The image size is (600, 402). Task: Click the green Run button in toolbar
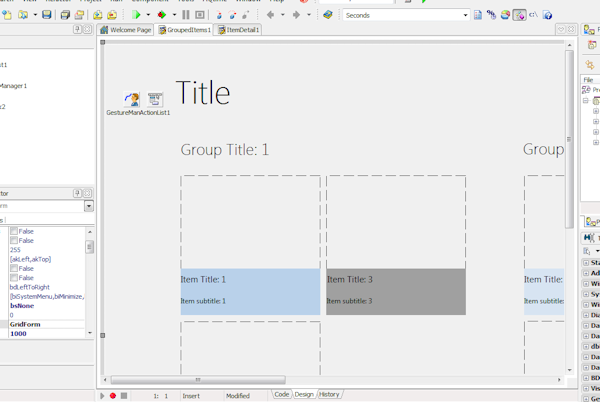click(x=137, y=15)
